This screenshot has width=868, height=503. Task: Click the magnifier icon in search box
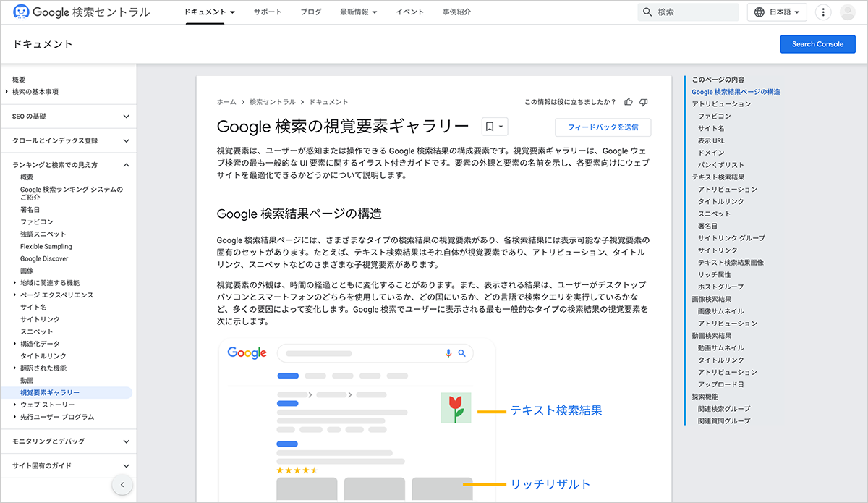coord(647,12)
